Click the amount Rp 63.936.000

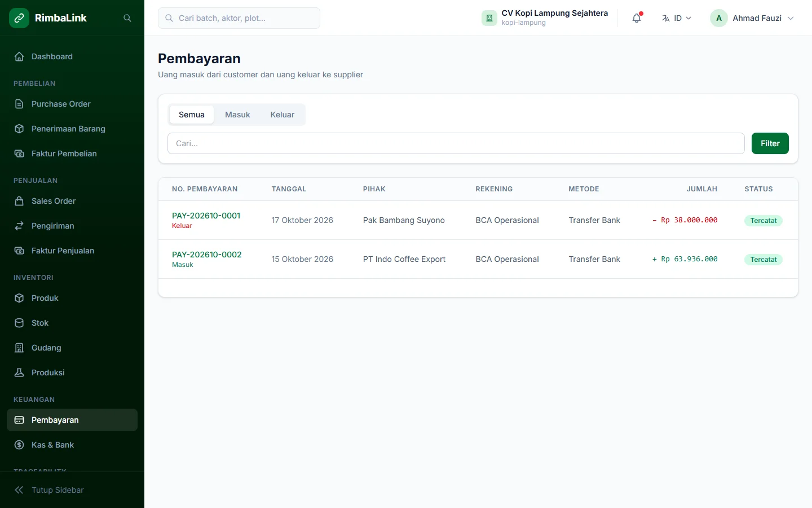click(x=685, y=259)
